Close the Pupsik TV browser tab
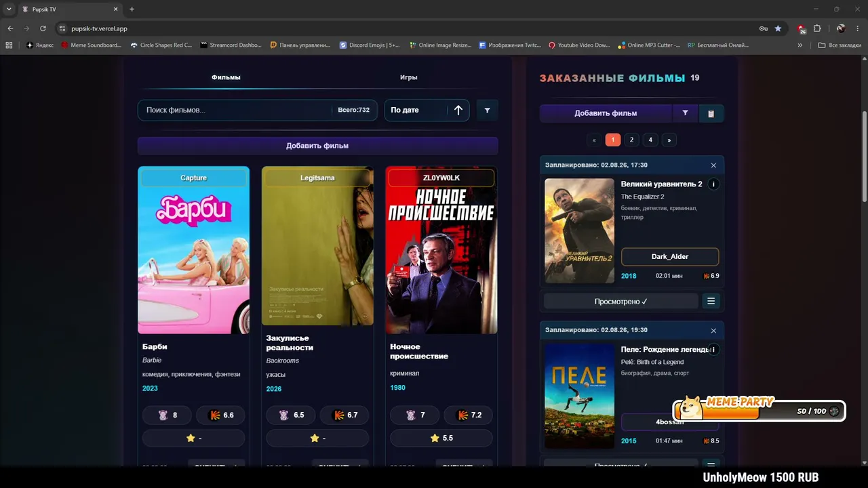The width and height of the screenshot is (868, 488). point(115,9)
